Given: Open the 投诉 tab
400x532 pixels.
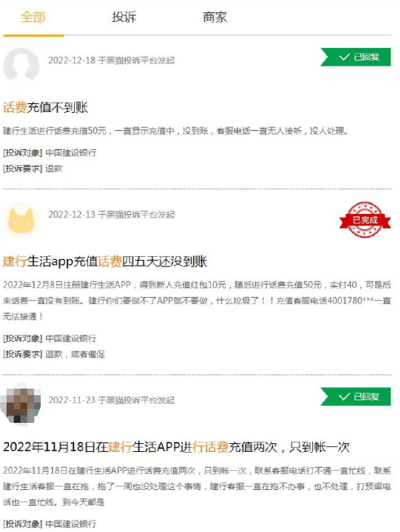Looking at the screenshot, I should click(x=124, y=17).
